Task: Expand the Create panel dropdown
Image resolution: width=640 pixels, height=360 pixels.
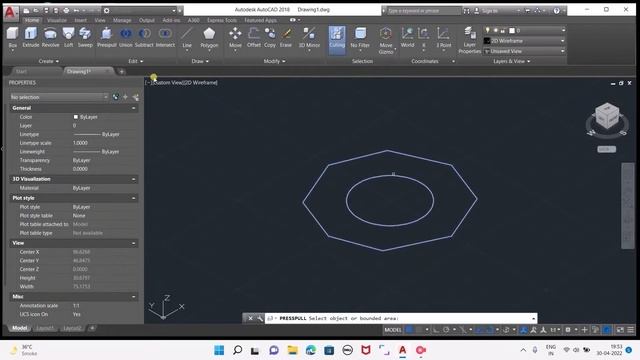Action: (49, 61)
